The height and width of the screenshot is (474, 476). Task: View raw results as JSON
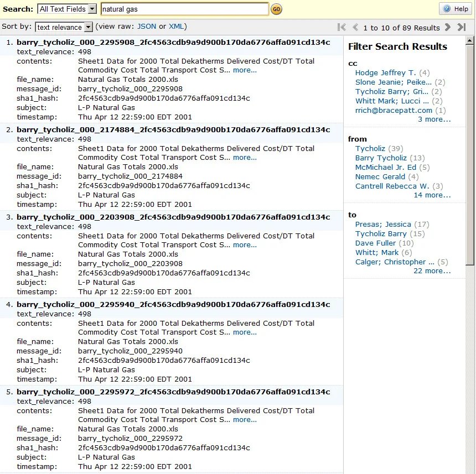(x=147, y=26)
